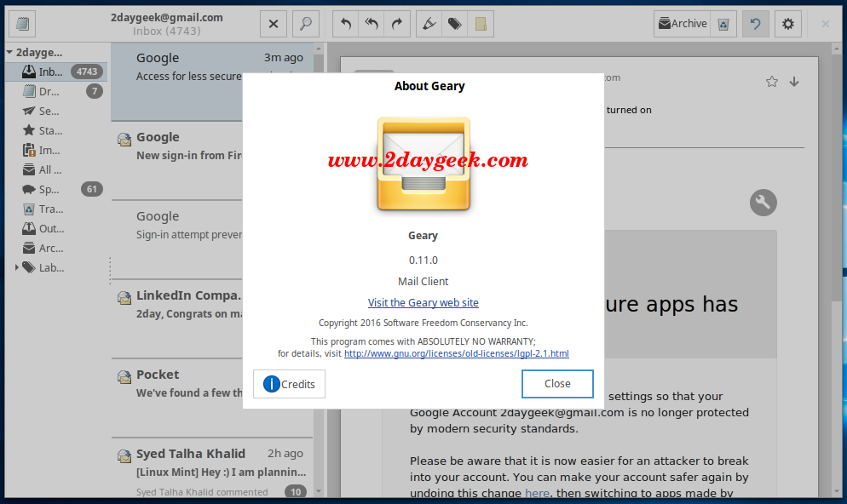Follow the "here" link in the email
This screenshot has width=847, height=504.
(x=537, y=493)
